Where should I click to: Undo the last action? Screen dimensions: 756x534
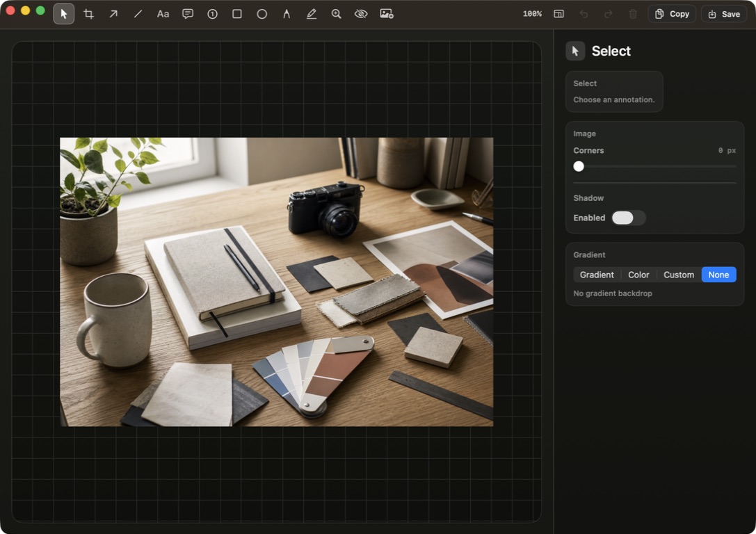pos(584,14)
